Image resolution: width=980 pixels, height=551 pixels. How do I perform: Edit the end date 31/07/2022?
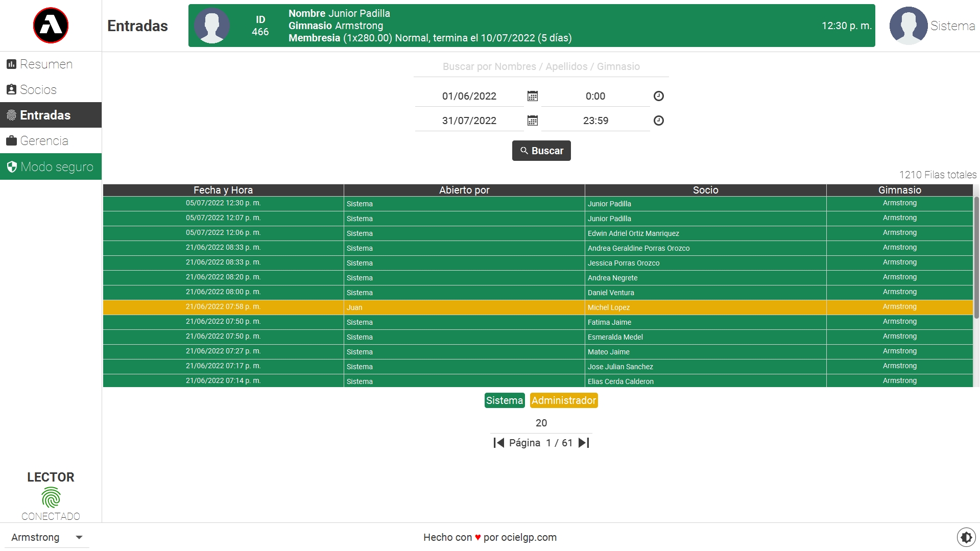pos(469,121)
